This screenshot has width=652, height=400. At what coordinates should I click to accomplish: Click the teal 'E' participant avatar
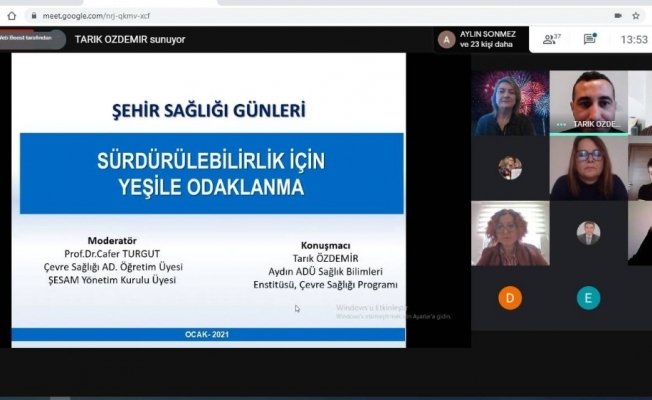[x=588, y=297]
